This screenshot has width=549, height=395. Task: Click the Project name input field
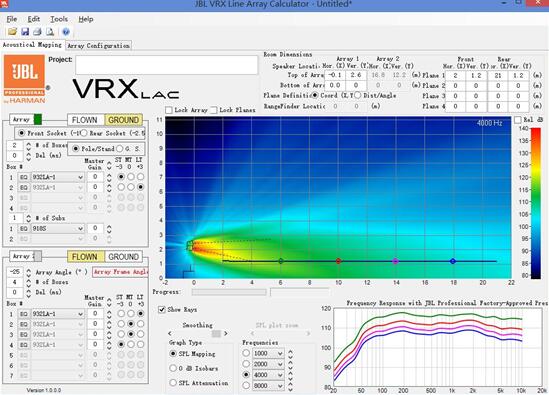(167, 65)
